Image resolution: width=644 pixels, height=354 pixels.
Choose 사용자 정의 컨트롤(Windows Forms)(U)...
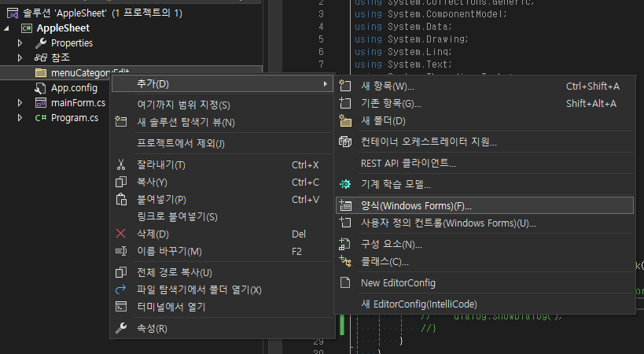[484, 223]
